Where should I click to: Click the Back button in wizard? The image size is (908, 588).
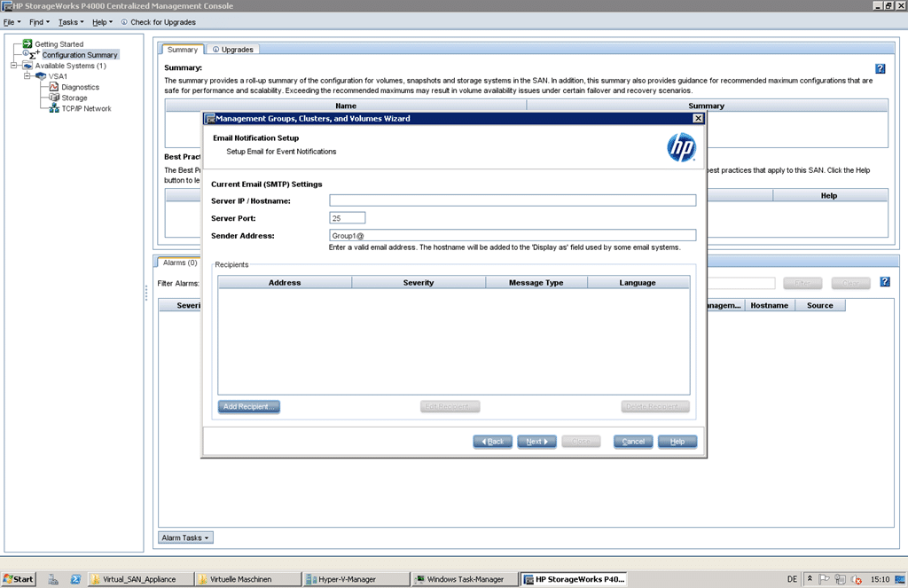click(x=493, y=442)
